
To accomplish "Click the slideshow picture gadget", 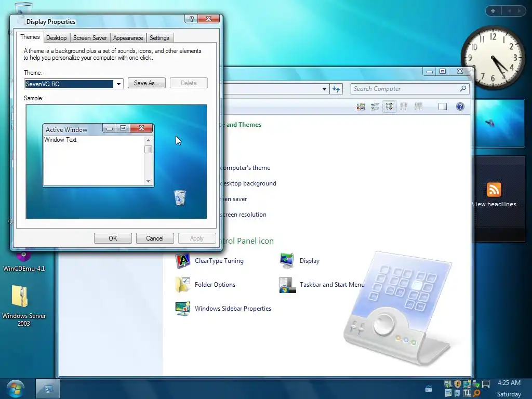I will (500, 123).
